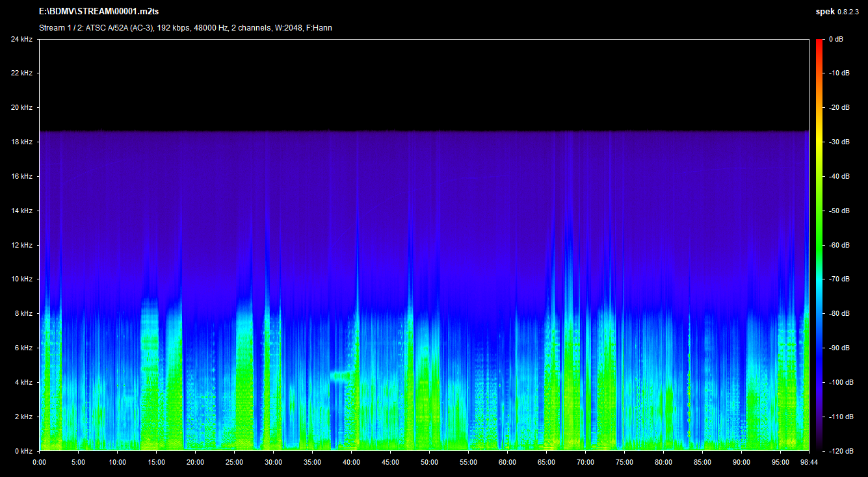Select the 25:00 time axis marker

point(234,463)
